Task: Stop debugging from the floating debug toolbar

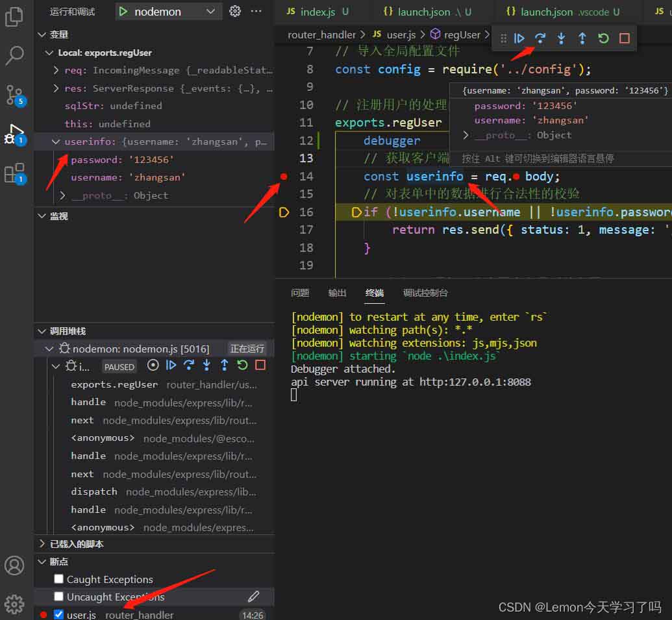Action: pyautogui.click(x=625, y=38)
